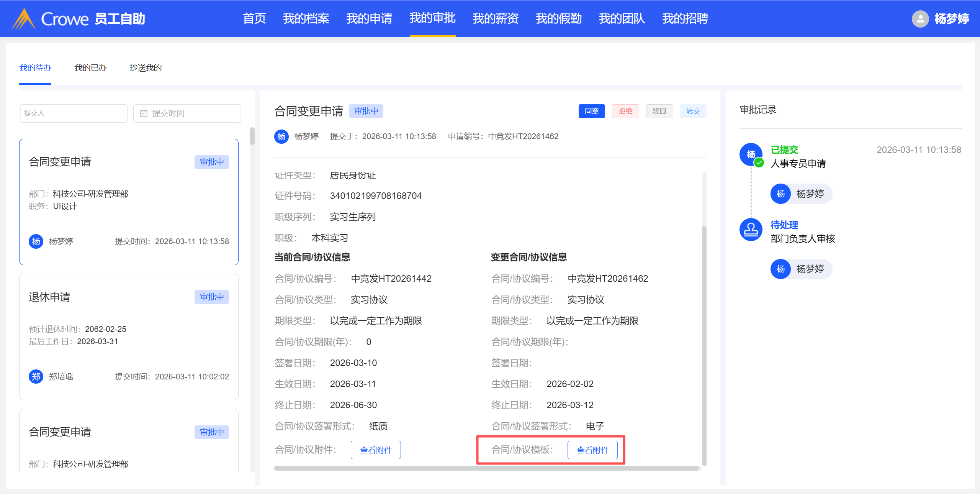Click 杨 avatar in first 合同变更申请 card
The height and width of the screenshot is (494, 980).
point(36,241)
